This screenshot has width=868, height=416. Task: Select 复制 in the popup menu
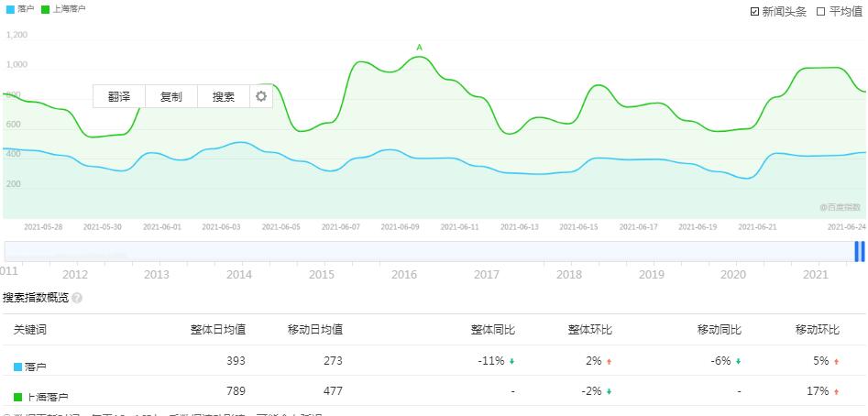tap(171, 97)
